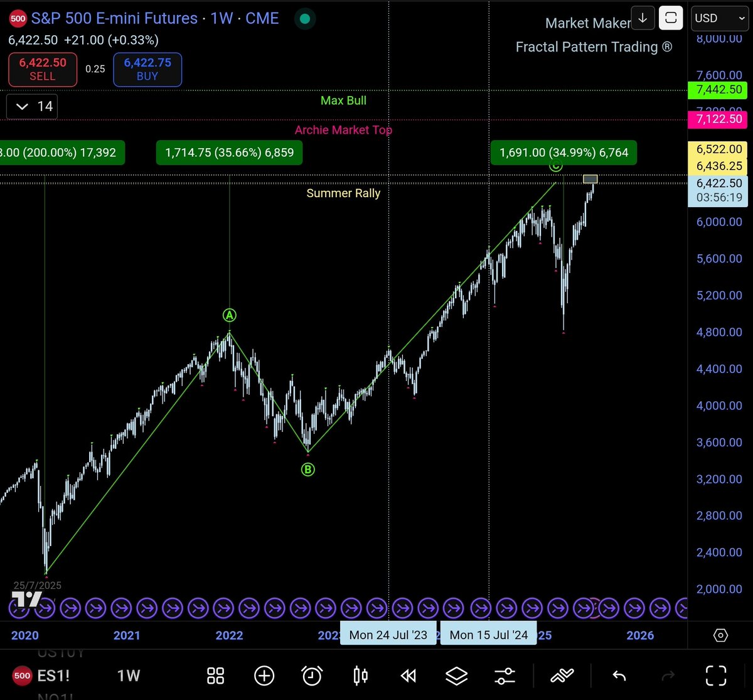753x700 pixels.
Task: Open chart settings hexagon icon on time axis
Action: tap(720, 635)
